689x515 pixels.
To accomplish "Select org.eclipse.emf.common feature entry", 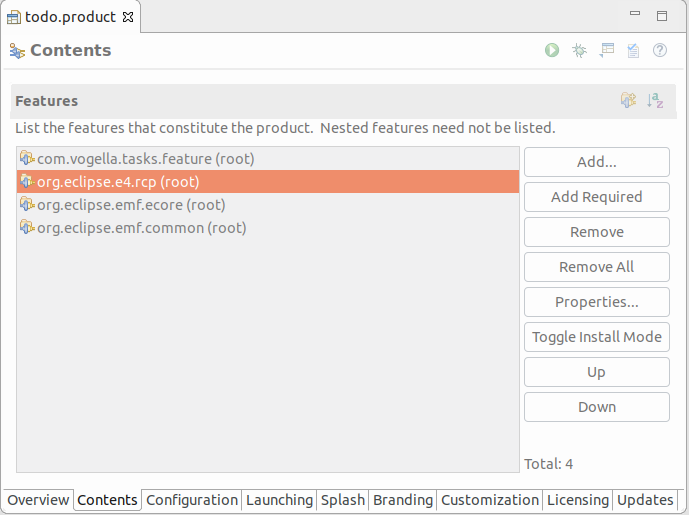I will click(141, 228).
